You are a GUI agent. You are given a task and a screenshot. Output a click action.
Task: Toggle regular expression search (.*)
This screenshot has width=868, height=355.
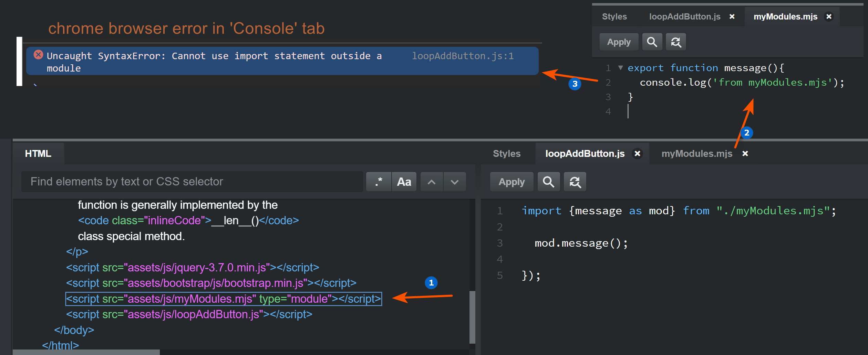[x=379, y=182]
